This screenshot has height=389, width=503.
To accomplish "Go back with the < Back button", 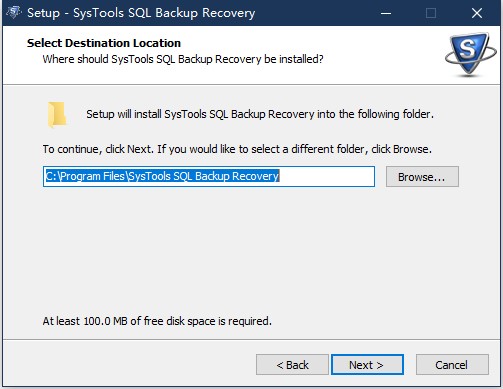I will pyautogui.click(x=292, y=365).
